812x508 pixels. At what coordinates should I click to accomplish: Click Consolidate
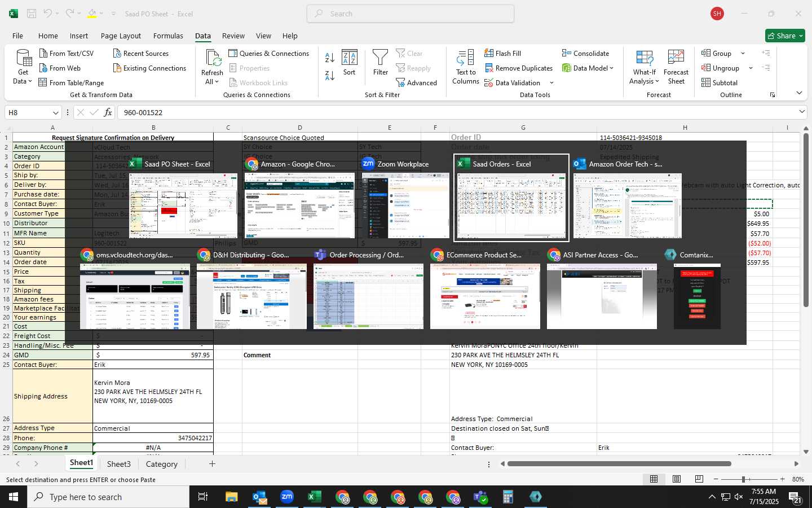click(x=585, y=53)
